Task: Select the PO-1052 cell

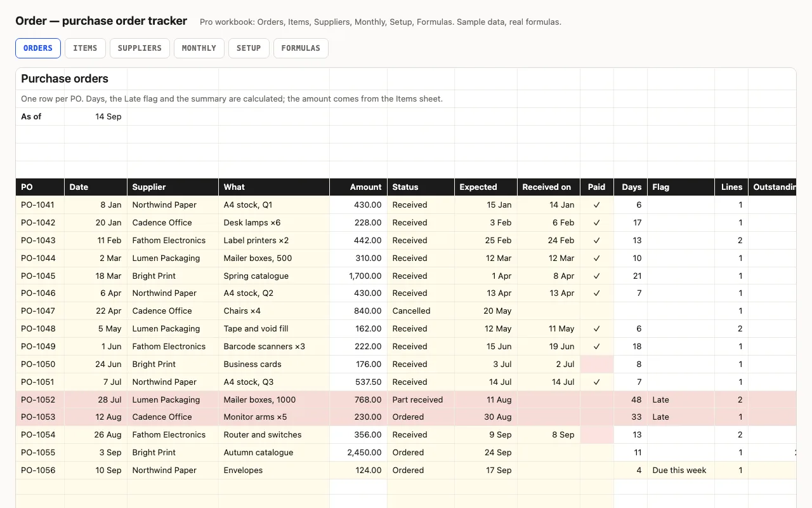Action: click(x=40, y=400)
